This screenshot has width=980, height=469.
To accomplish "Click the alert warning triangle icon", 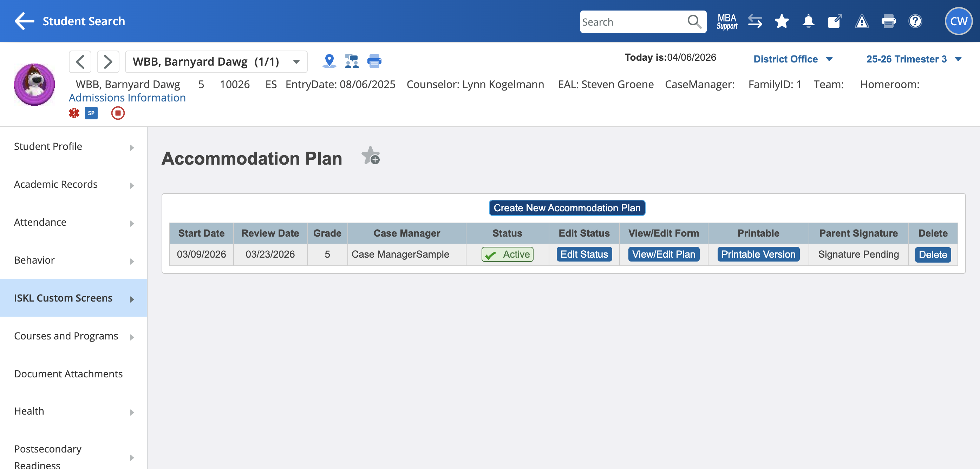I will point(861,22).
